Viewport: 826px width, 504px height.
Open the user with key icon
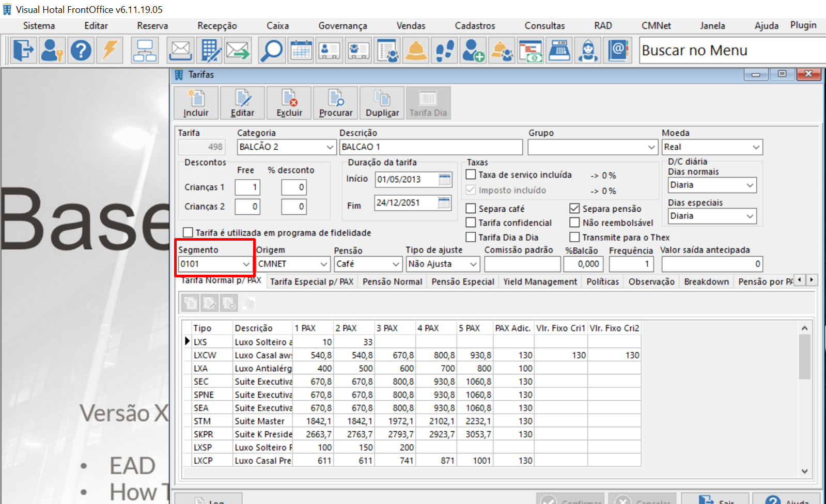[52, 51]
